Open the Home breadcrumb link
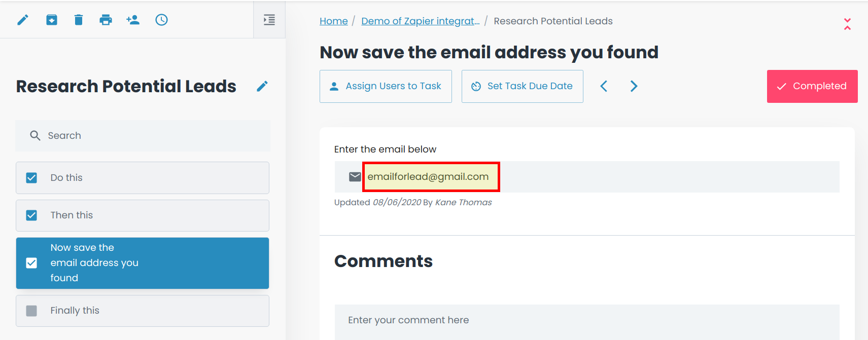Screen dimensions: 868x340 [x=334, y=21]
